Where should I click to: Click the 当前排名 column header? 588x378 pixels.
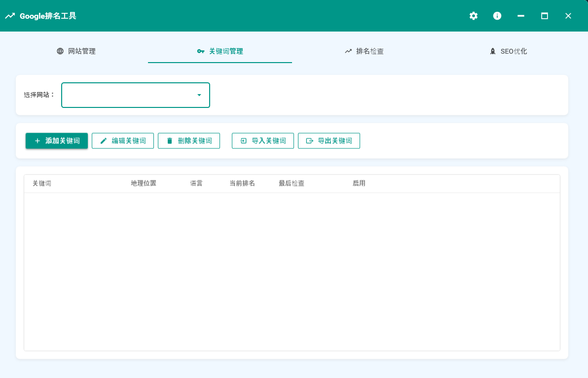click(242, 184)
